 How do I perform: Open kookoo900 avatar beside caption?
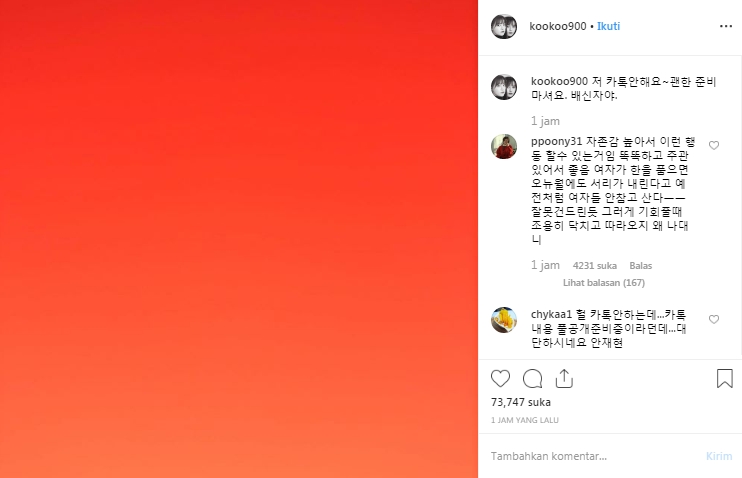point(504,87)
